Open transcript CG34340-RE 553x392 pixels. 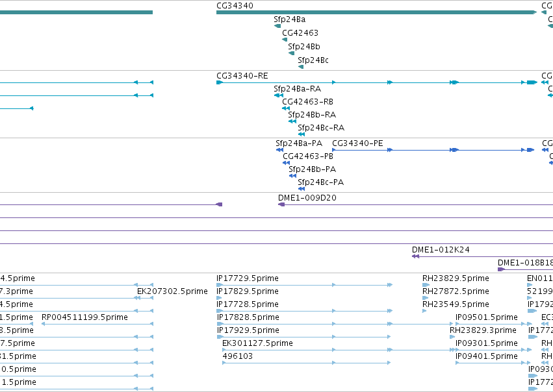(x=242, y=76)
